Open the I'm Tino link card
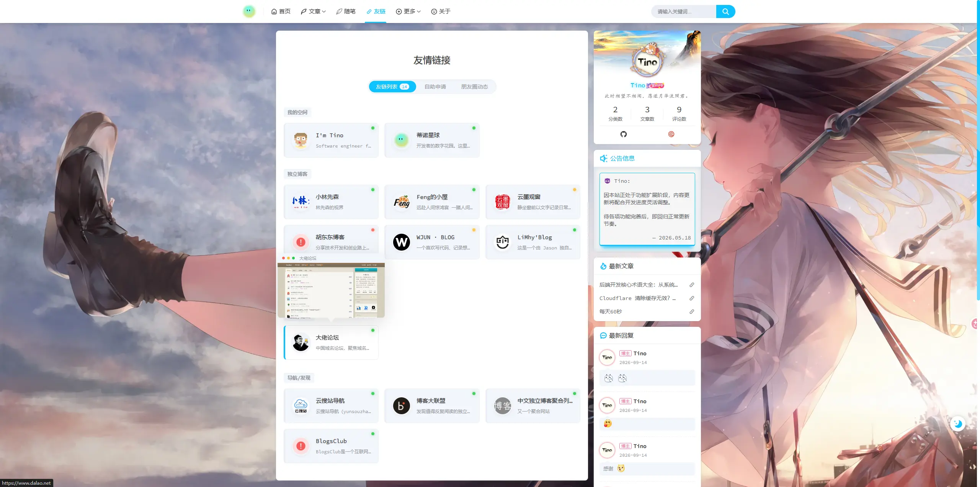The width and height of the screenshot is (980, 487). (331, 140)
